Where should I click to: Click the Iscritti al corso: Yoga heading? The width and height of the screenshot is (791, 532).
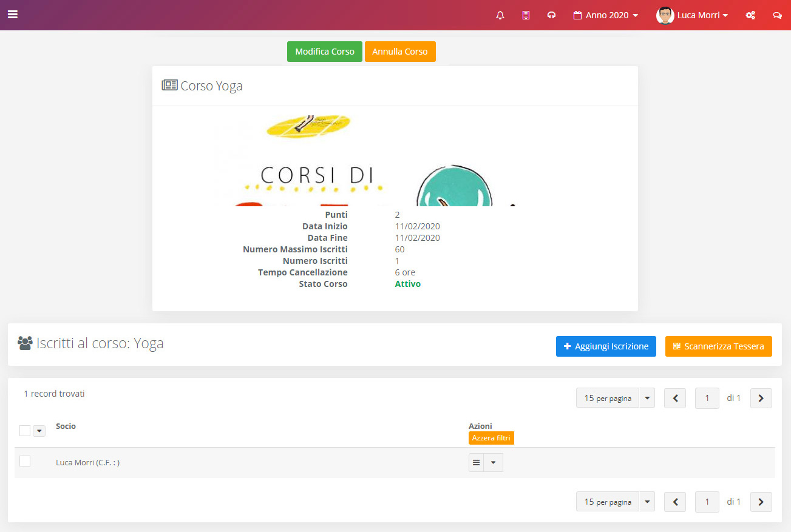pyautogui.click(x=91, y=343)
